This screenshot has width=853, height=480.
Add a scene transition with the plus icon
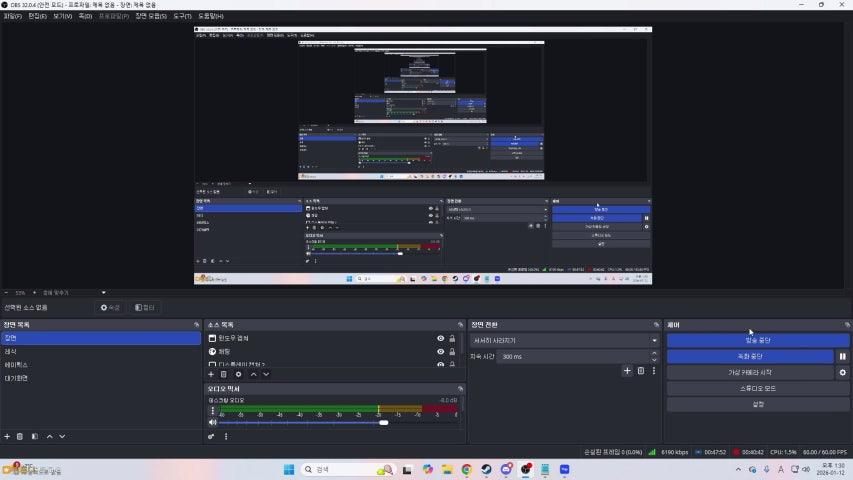pyautogui.click(x=627, y=371)
